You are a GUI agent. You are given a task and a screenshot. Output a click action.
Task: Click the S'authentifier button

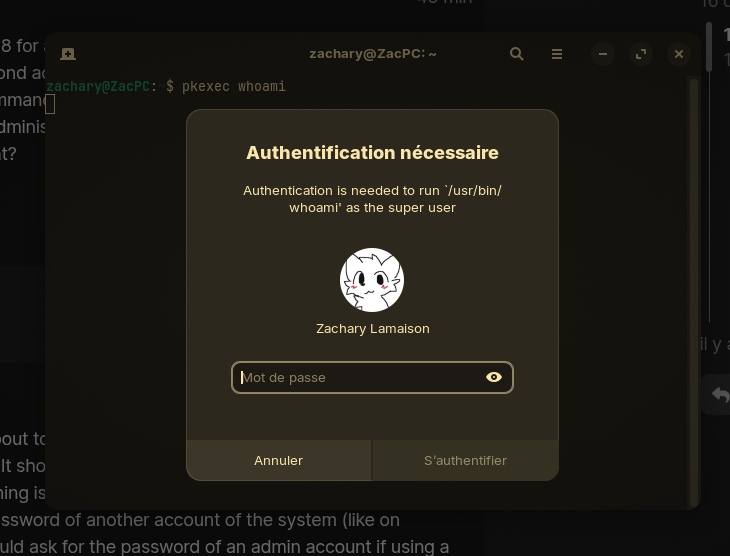click(465, 460)
